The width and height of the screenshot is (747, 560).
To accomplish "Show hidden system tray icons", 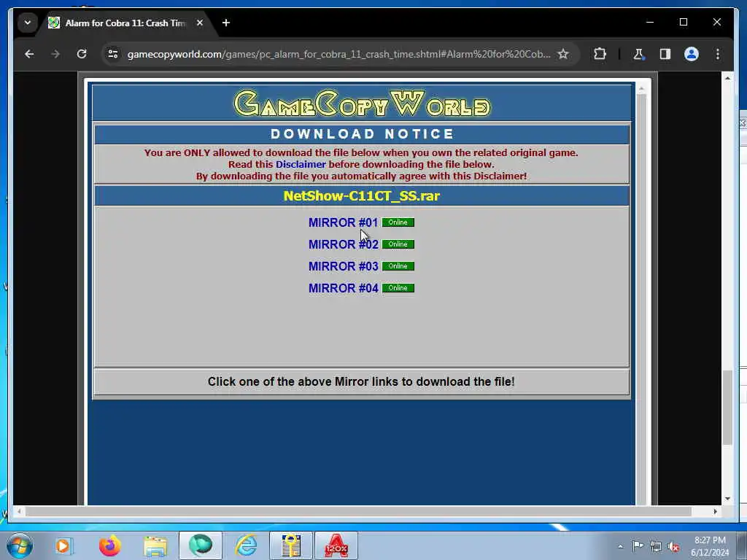I will (x=620, y=546).
